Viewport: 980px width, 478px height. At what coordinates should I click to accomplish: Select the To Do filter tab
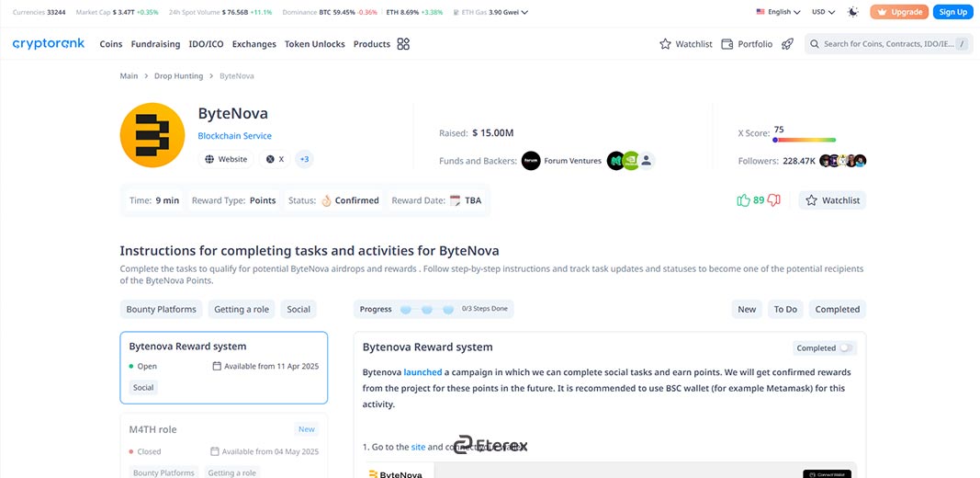pos(785,309)
